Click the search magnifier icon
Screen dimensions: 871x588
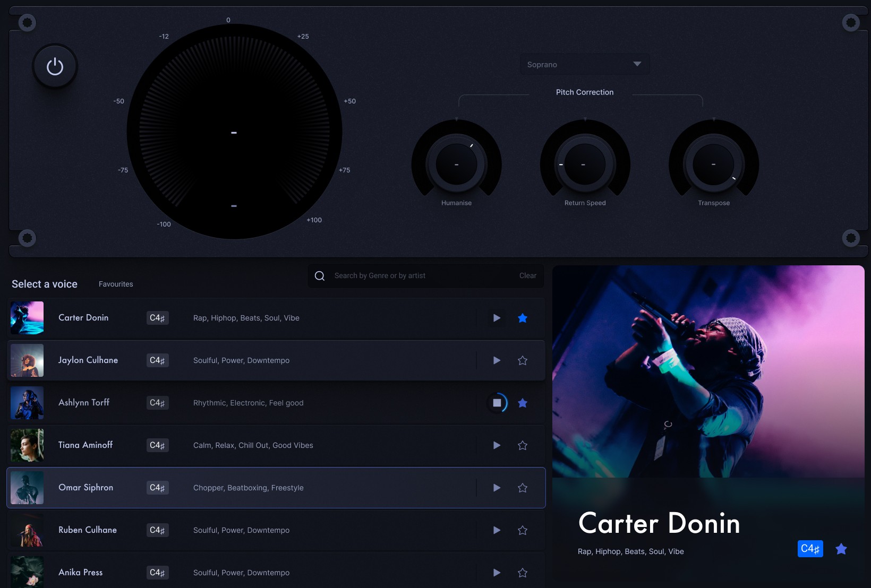[x=319, y=275]
